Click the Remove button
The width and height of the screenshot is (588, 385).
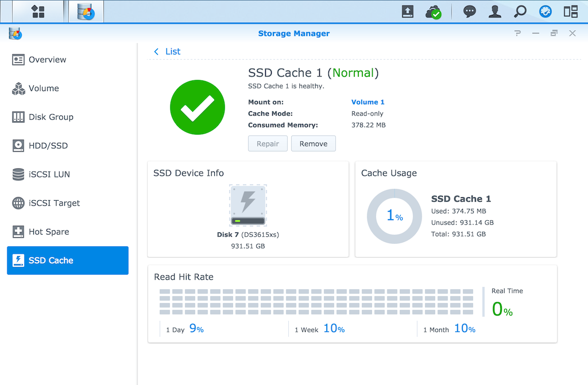coord(314,143)
